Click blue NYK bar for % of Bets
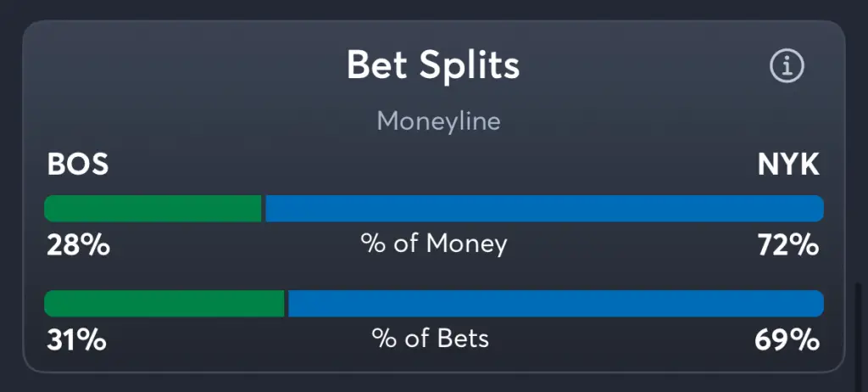868x392 pixels. tap(555, 304)
